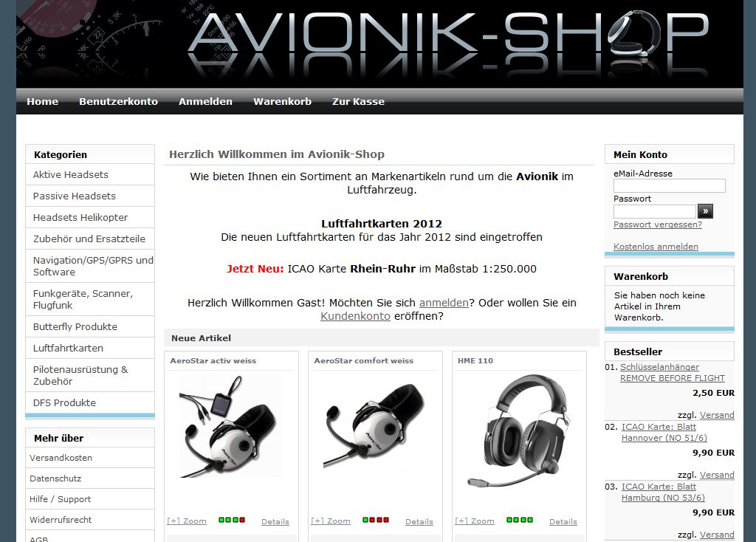Click the login arrow button beside Passwort

[705, 210]
